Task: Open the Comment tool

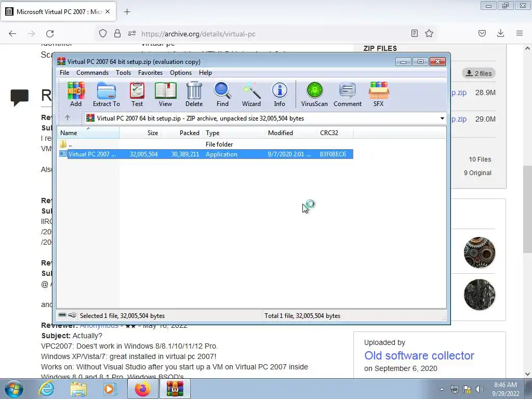Action: 348,95
